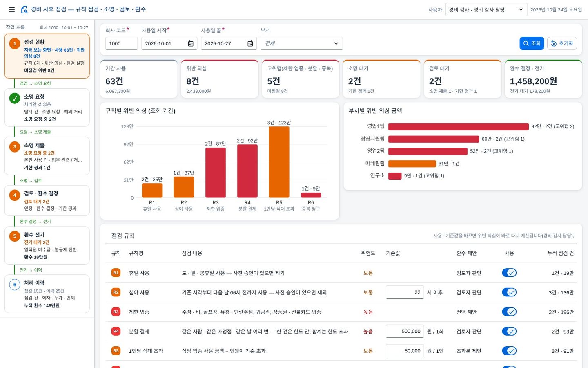Click the app logo magnifier icon
Image resolution: width=588 pixels, height=368 pixels.
(24, 9)
